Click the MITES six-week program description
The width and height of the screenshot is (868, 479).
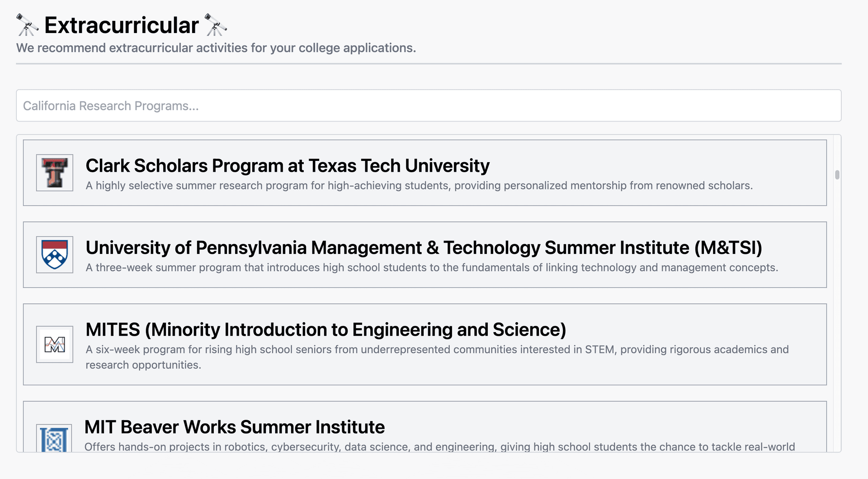click(x=437, y=350)
